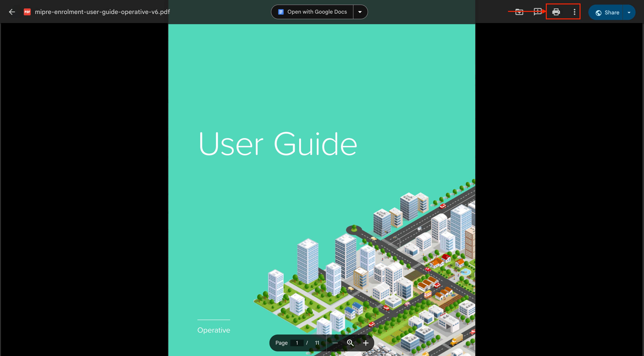Expand the Open with dropdown arrow

coord(360,12)
